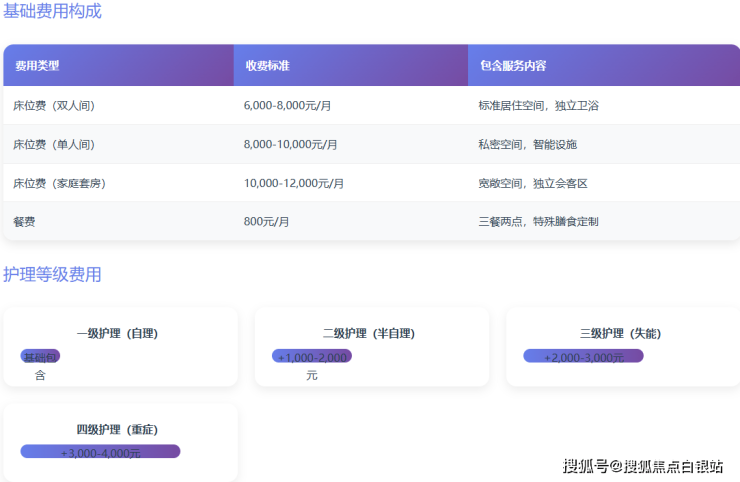Viewport: 740px width, 482px height.
Task: Select the 8,000-10,000元/月 price cell
Action: click(290, 144)
